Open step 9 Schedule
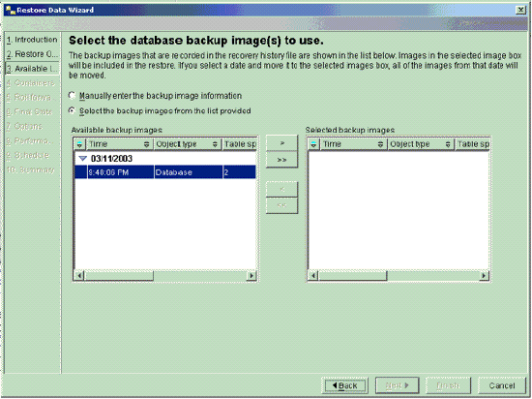532x399 pixels. [28, 155]
